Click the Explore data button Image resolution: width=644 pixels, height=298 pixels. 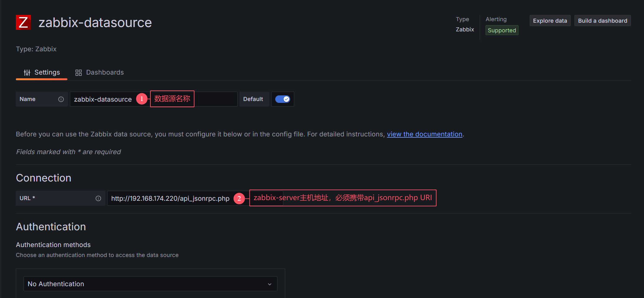(x=550, y=21)
